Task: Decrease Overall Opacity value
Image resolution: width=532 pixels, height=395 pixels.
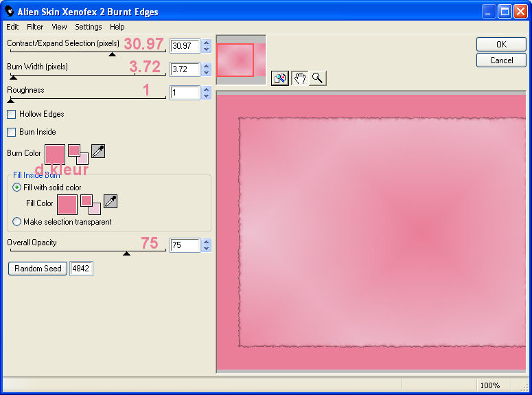Action: (x=207, y=249)
